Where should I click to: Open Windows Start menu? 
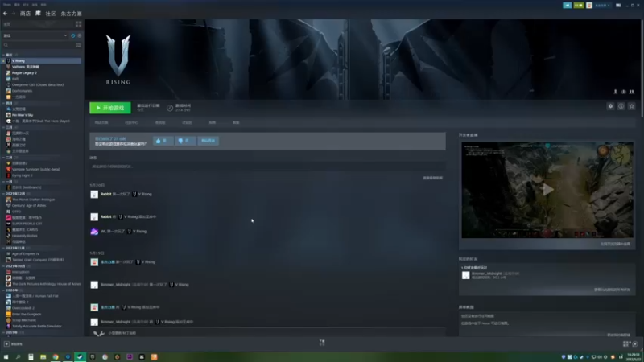tap(6, 357)
